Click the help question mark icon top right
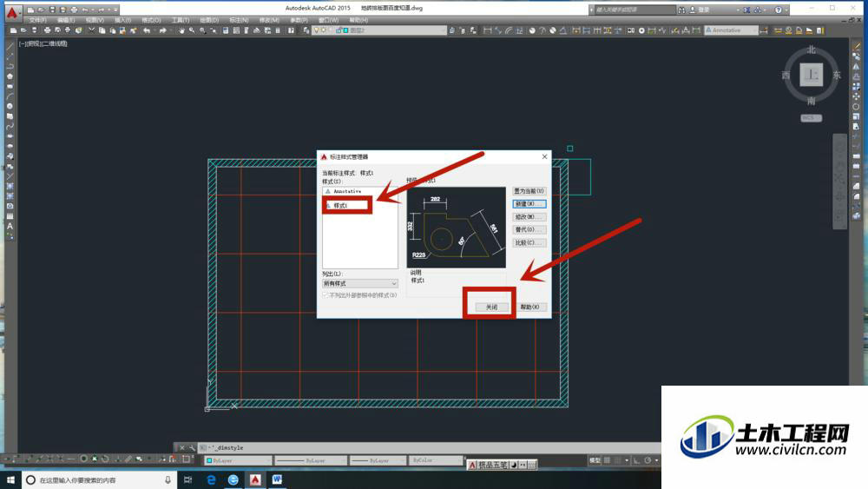The width and height of the screenshot is (868, 489). [779, 10]
